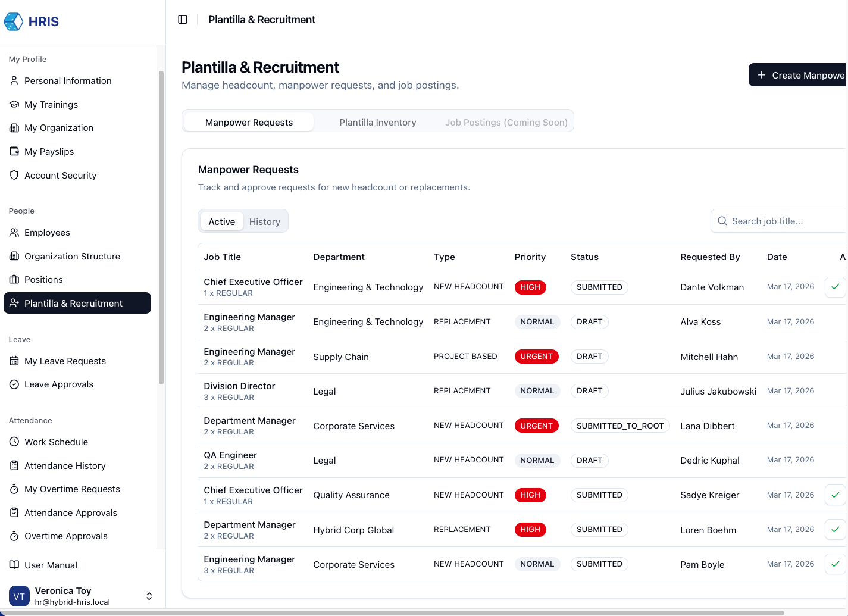The width and height of the screenshot is (848, 616).
Task: Open My Payslips wallet icon
Action: [x=14, y=151]
